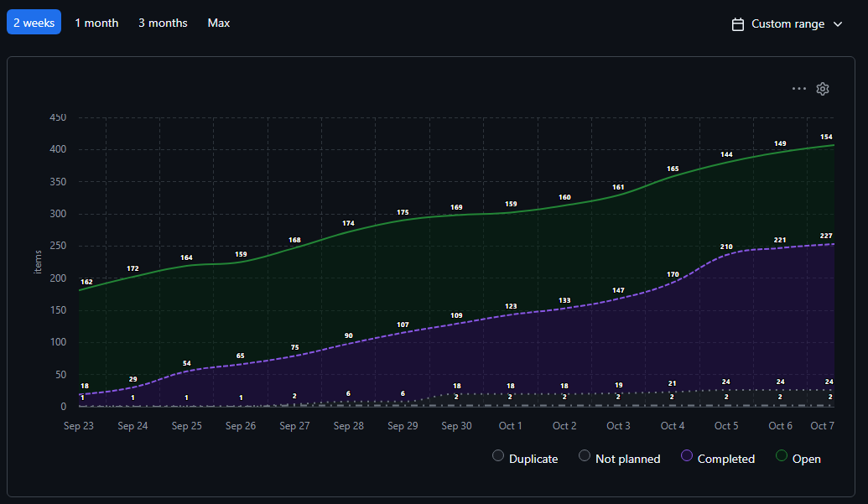Viewport: 868px width, 504px height.
Task: Click the Open data label 149
Action: 780,144
